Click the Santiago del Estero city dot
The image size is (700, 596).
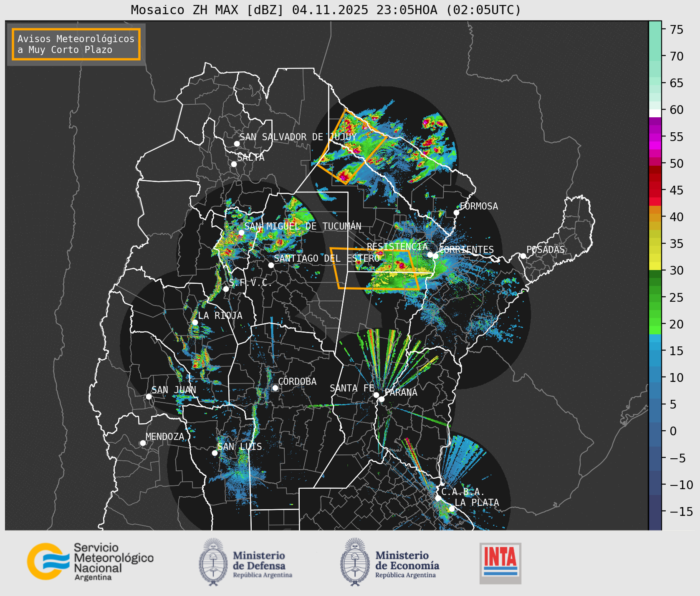271,265
